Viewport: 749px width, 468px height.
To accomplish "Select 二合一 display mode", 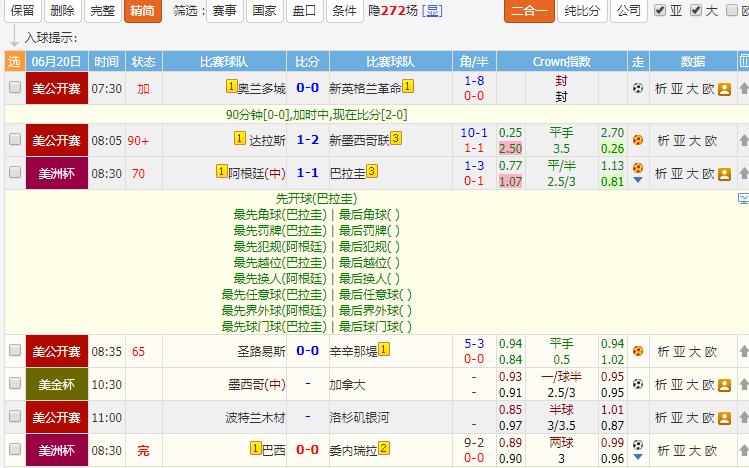I will pyautogui.click(x=529, y=11).
